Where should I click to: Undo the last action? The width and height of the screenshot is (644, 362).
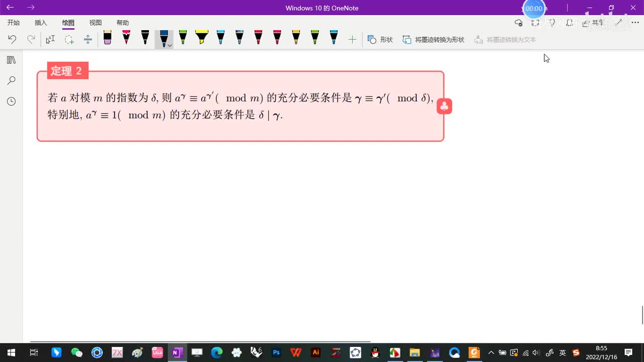point(12,39)
